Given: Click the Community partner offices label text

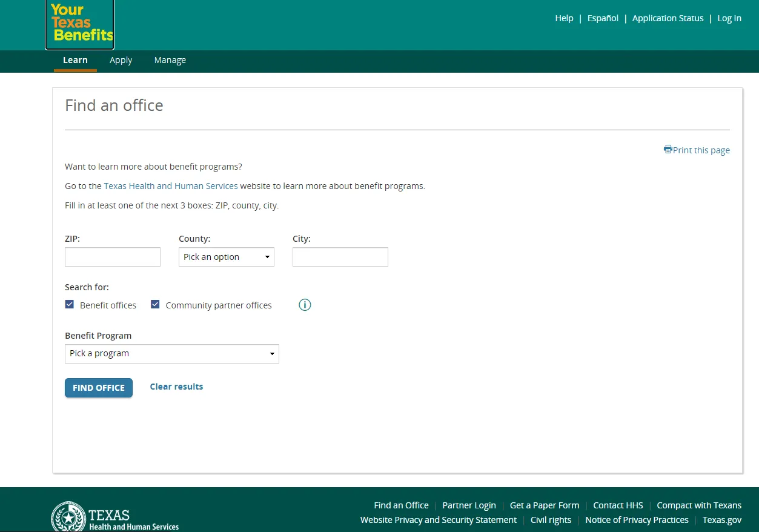Looking at the screenshot, I should 219,305.
